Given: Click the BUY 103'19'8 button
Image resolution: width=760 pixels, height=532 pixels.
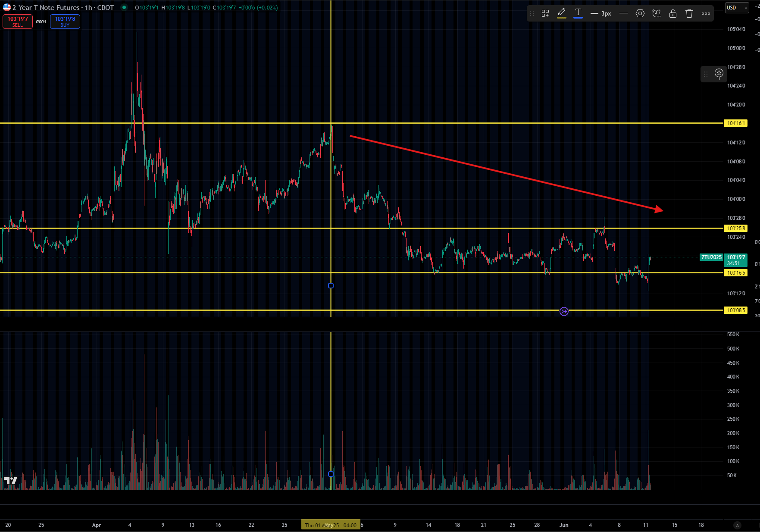Looking at the screenshot, I should [x=65, y=22].
